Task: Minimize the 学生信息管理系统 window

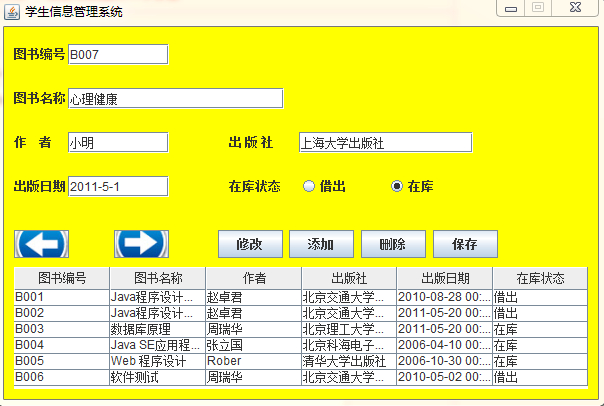Action: click(511, 8)
